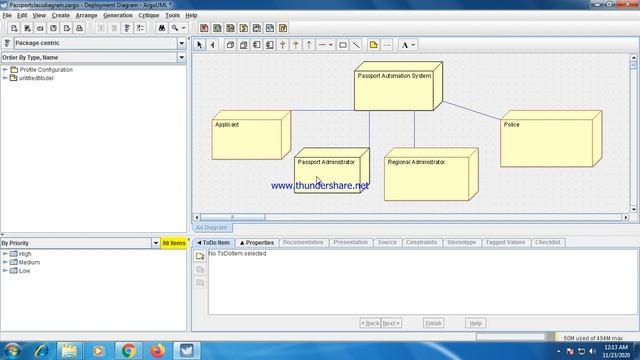640x360 pixels.
Task: Open the Find binoculars tool
Action: click(162, 28)
